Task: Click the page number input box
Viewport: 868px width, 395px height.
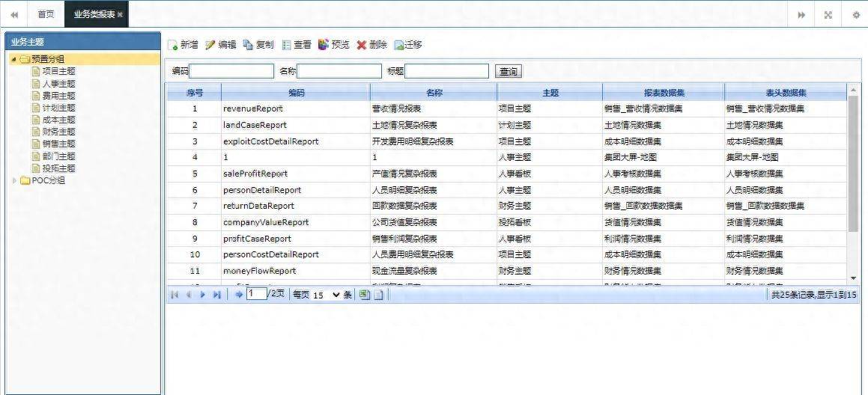Action: coord(256,294)
